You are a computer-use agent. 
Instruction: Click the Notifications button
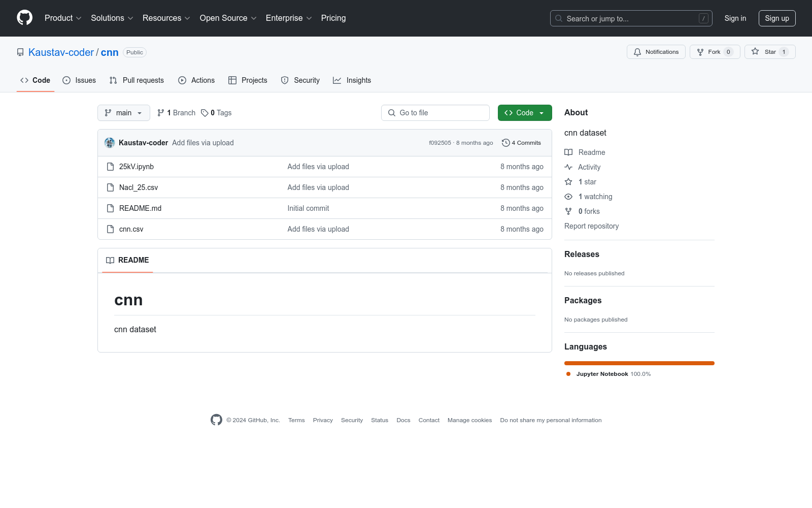click(656, 52)
